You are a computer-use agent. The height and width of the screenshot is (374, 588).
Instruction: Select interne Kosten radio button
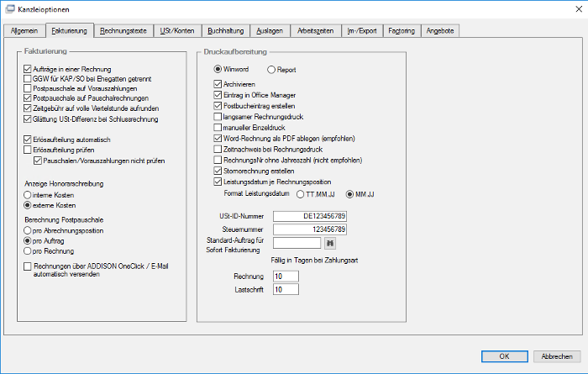28,195
